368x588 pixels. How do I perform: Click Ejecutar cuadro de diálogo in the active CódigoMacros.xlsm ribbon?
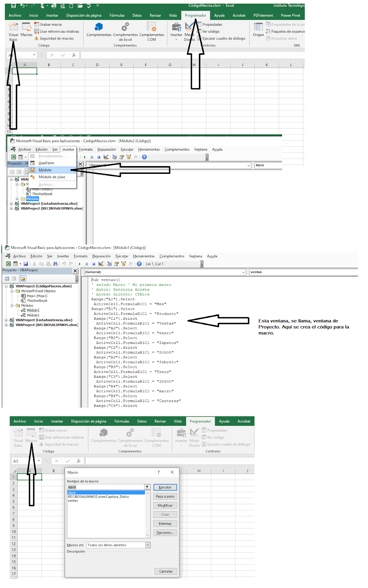(x=221, y=38)
